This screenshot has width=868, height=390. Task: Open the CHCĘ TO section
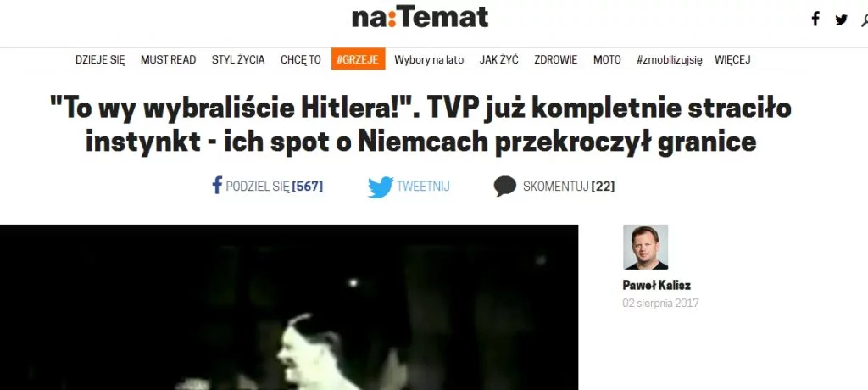[x=301, y=60]
